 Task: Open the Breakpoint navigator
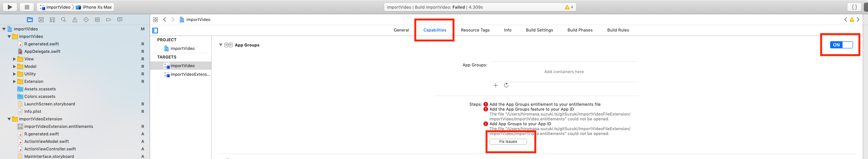coord(108,19)
